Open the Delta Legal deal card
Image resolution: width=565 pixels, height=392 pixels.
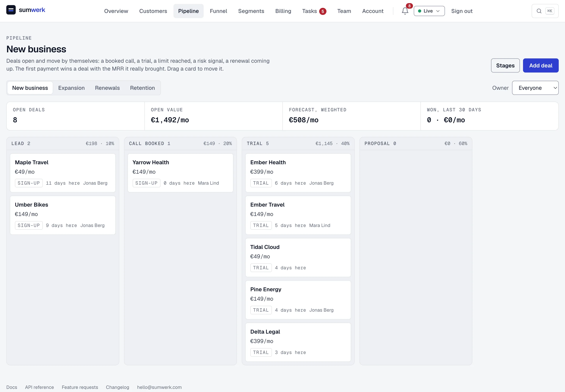(x=298, y=342)
